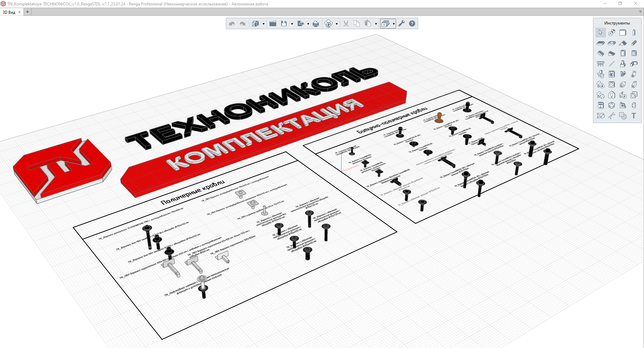Screen dimensions: 644x348
Task: Pick the electrical socket tool
Action: pos(634,95)
